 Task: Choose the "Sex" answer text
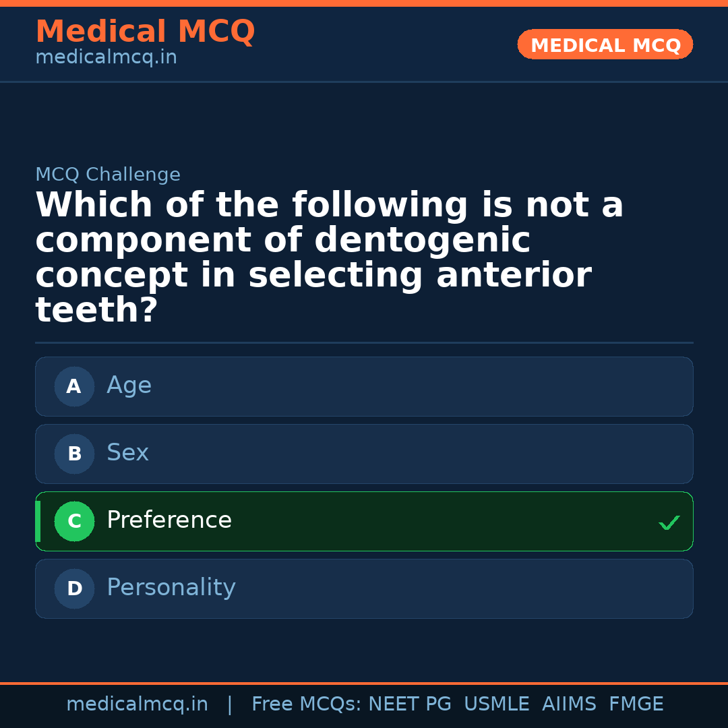click(127, 453)
